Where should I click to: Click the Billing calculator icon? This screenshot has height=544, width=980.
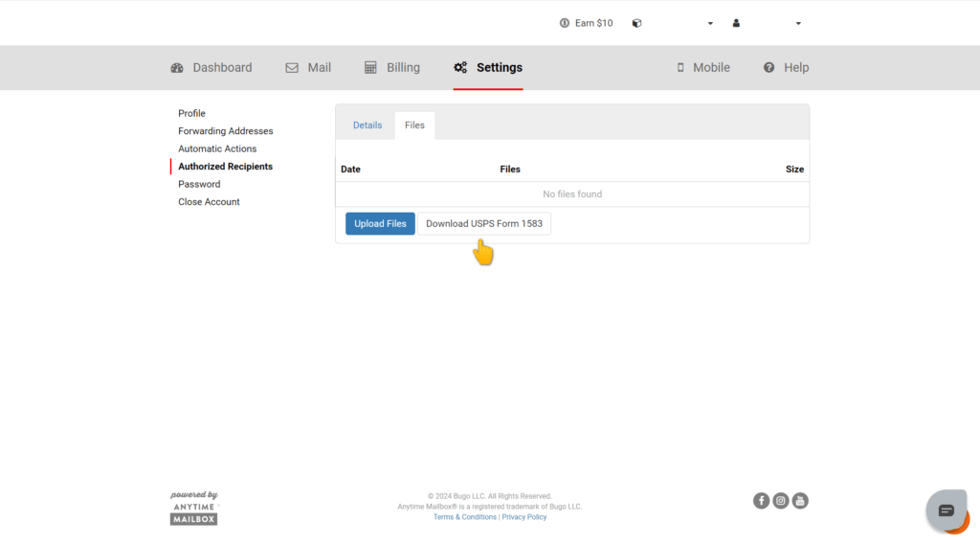[370, 68]
